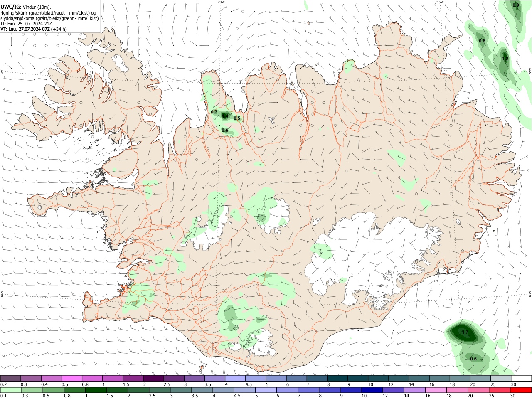The width and height of the screenshot is (532, 399).
Task: Click the 0.9 value in the northeast corner
Action: coord(516,5)
